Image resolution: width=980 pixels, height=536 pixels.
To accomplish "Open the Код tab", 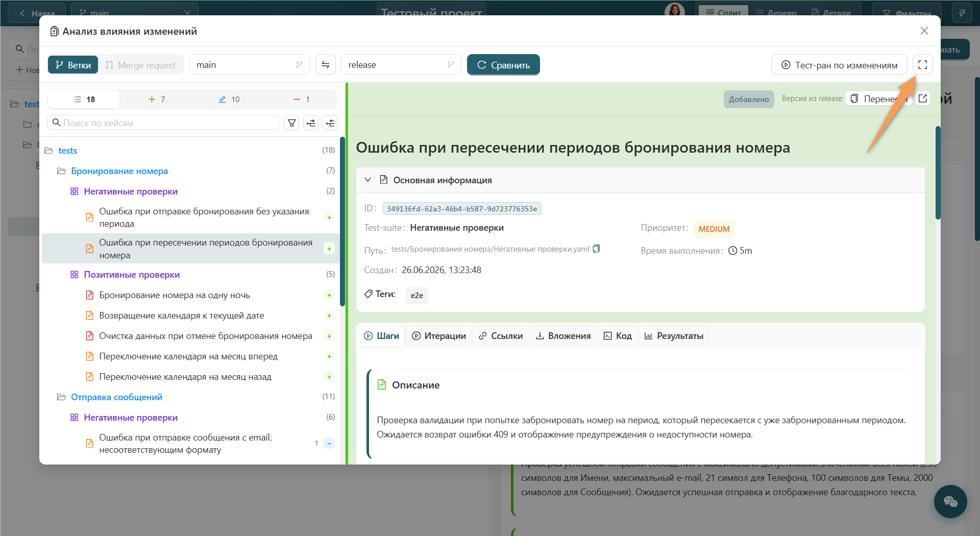I will point(618,336).
